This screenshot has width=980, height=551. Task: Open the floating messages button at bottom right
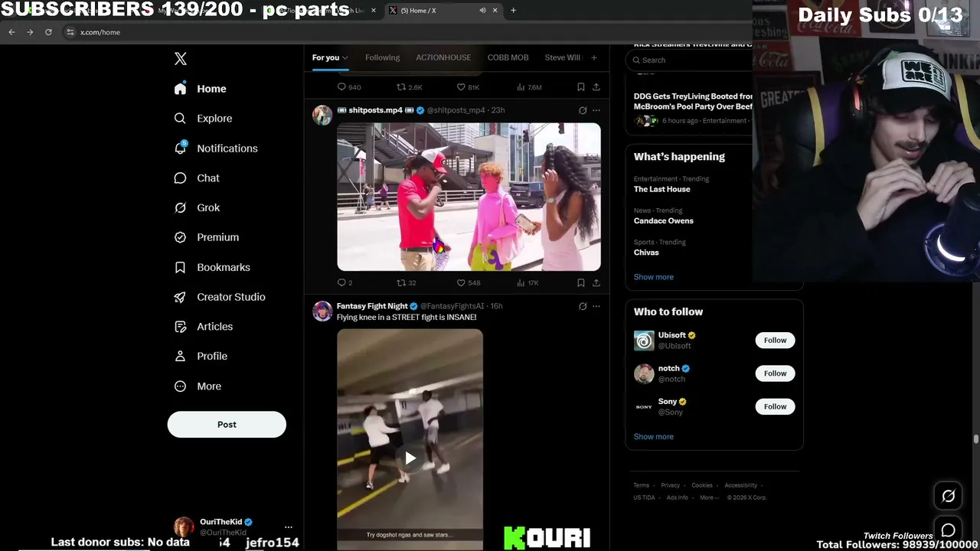coord(948,530)
